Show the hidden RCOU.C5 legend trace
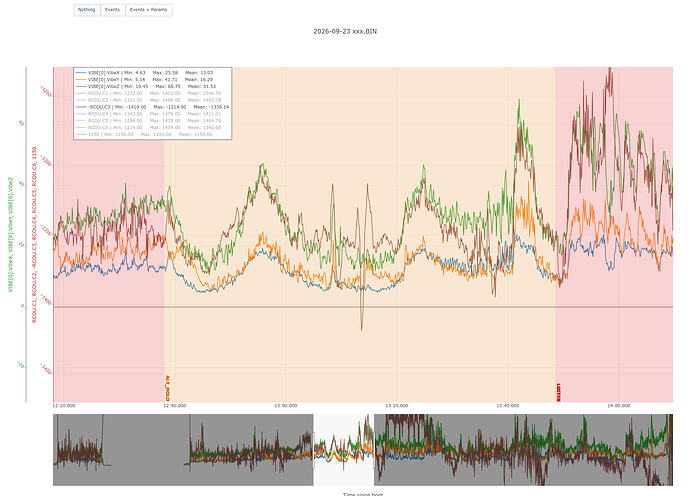Screen dimensions: 690x496 click(148, 121)
